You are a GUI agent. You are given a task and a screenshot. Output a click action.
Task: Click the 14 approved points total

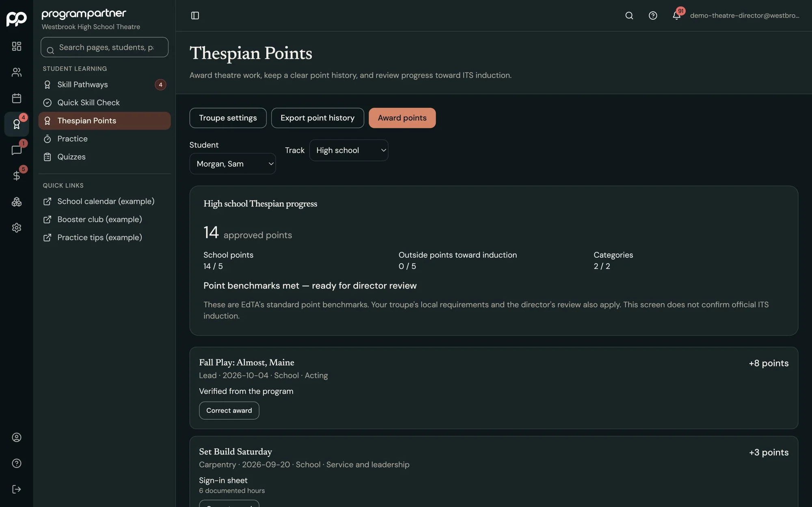click(x=248, y=233)
